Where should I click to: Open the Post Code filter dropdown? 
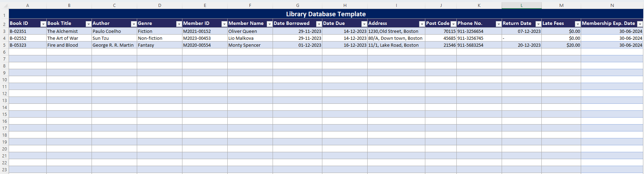point(453,24)
